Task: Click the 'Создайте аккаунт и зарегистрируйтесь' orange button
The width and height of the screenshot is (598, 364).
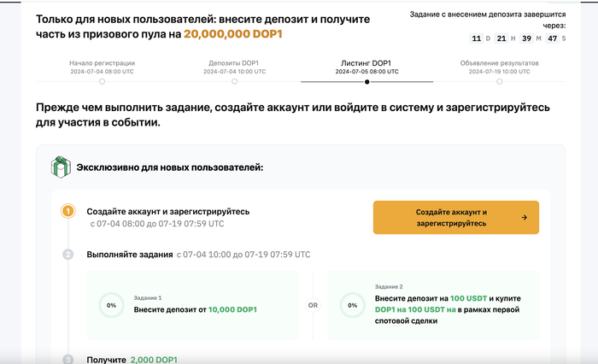Action: pyautogui.click(x=455, y=218)
